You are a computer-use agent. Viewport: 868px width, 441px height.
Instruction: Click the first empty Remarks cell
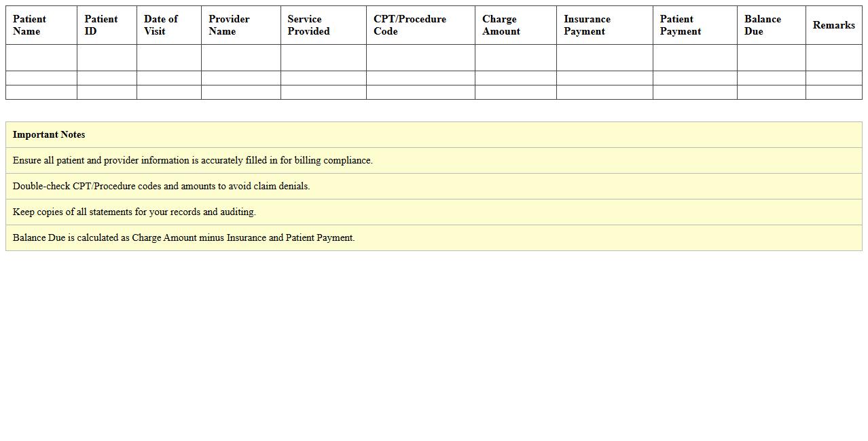833,58
